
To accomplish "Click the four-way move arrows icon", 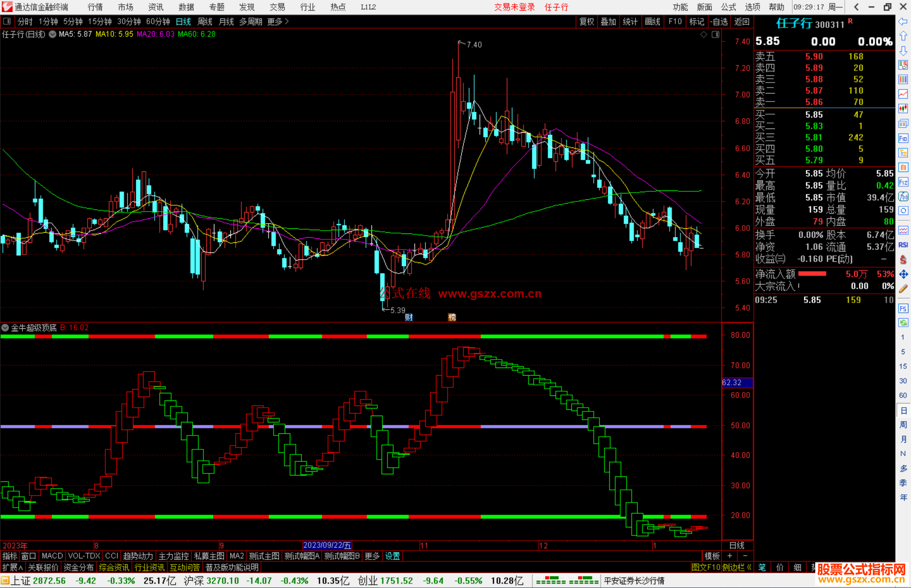I will [903, 274].
